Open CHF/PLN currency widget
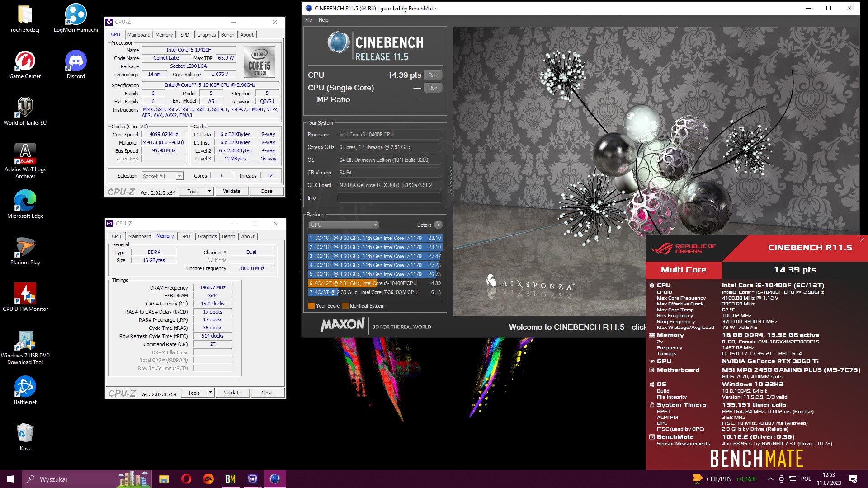 click(x=724, y=479)
